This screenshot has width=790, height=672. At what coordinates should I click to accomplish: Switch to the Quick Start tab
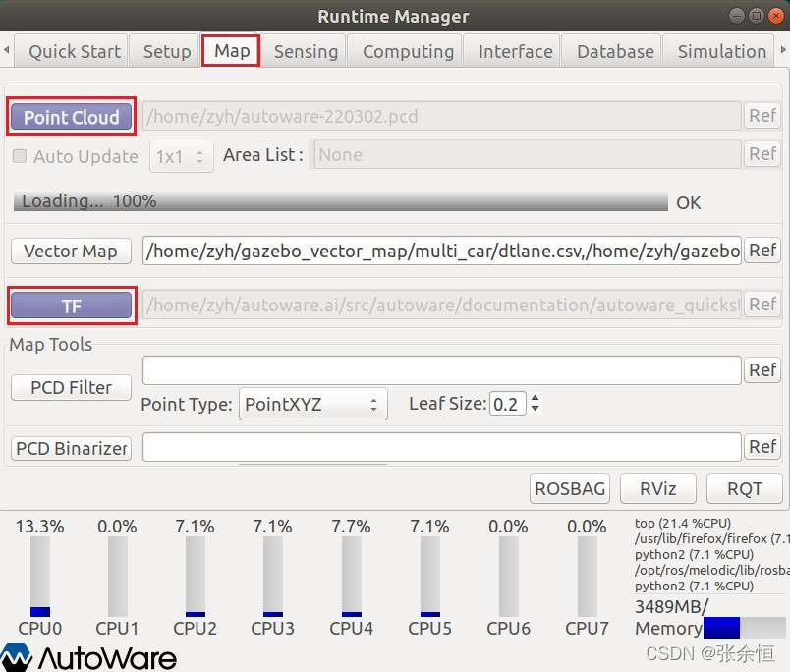71,51
